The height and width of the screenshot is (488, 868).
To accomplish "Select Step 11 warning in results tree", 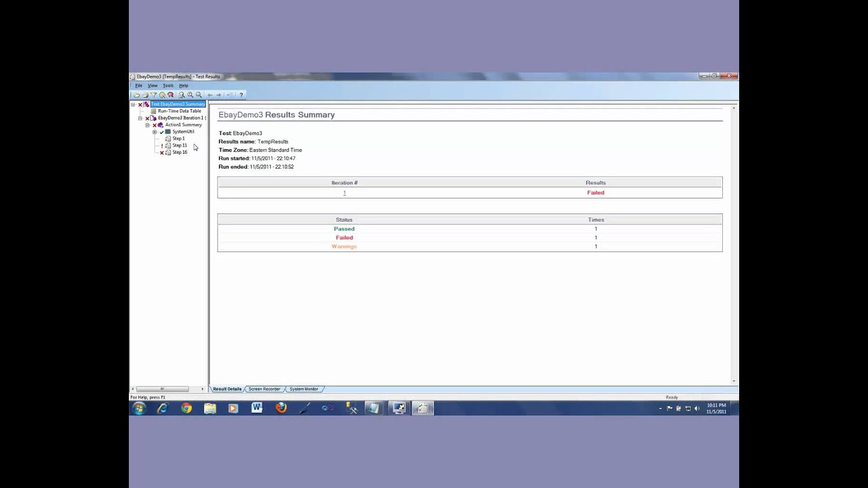I will (180, 145).
